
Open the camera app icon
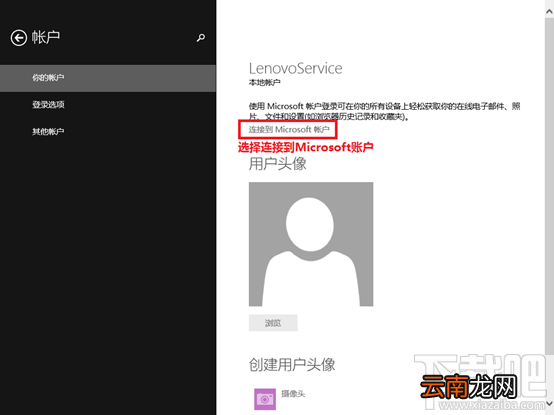[x=265, y=399]
